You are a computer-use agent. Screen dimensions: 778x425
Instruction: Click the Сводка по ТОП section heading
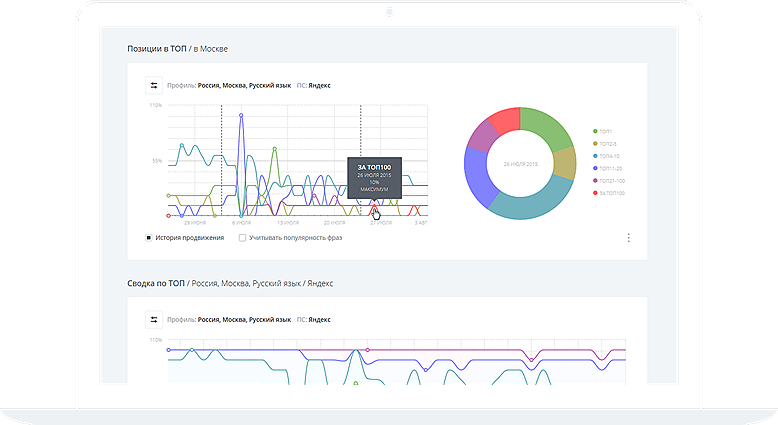pos(230,283)
